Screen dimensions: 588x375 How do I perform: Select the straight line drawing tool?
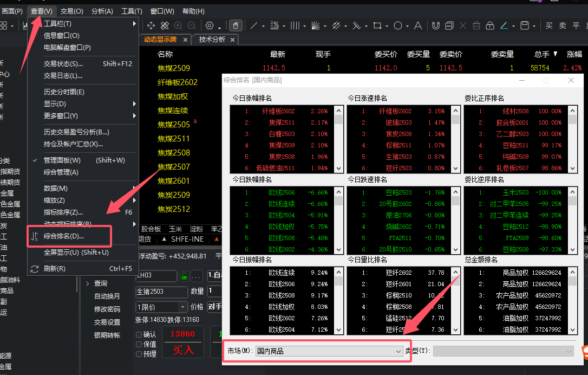[x=254, y=25]
